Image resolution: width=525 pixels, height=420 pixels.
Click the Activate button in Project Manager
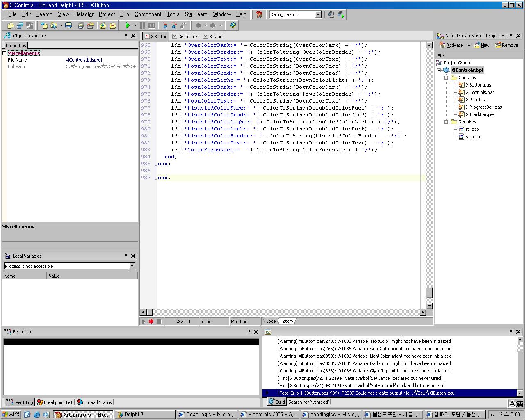click(x=451, y=45)
